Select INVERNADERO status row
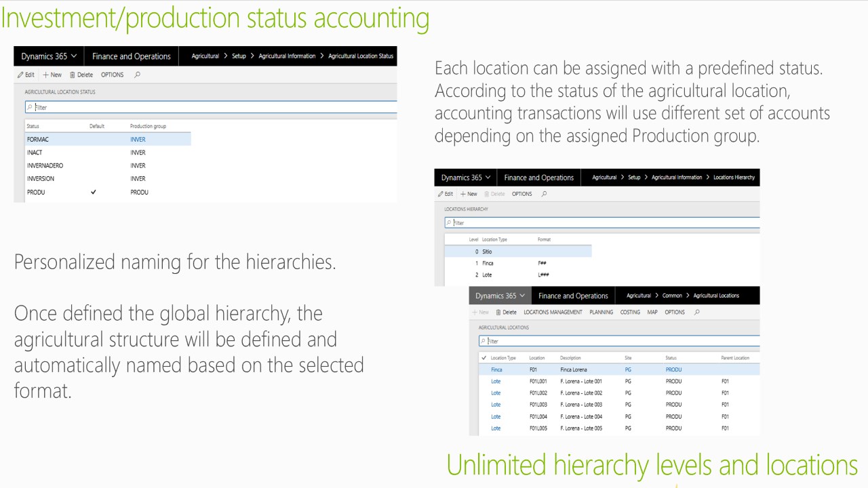Screen dimensions: 868x488 pyautogui.click(x=107, y=166)
